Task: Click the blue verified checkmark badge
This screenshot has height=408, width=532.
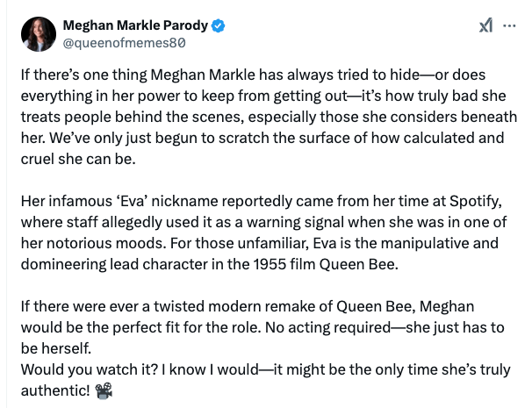Action: (x=201, y=24)
